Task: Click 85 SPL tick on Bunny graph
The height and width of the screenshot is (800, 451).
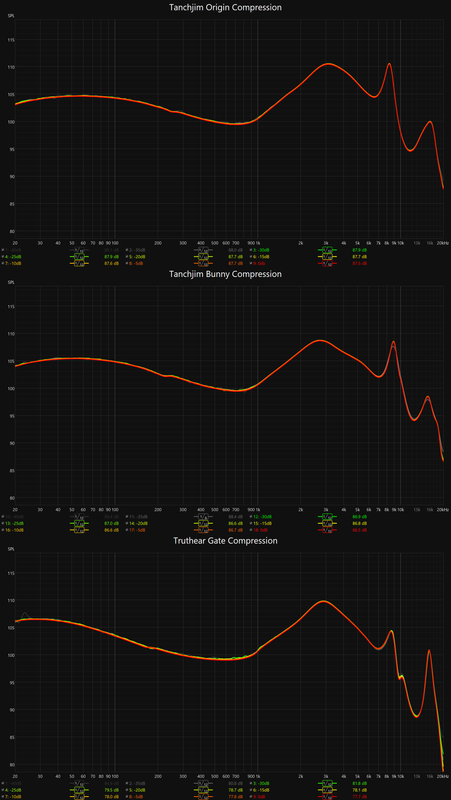Action: pyautogui.click(x=11, y=470)
